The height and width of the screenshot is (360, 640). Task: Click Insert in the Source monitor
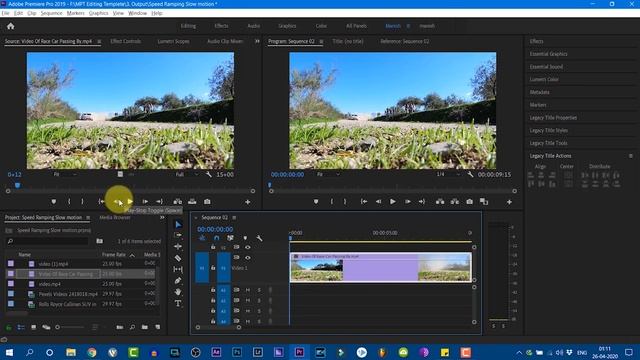(x=178, y=202)
